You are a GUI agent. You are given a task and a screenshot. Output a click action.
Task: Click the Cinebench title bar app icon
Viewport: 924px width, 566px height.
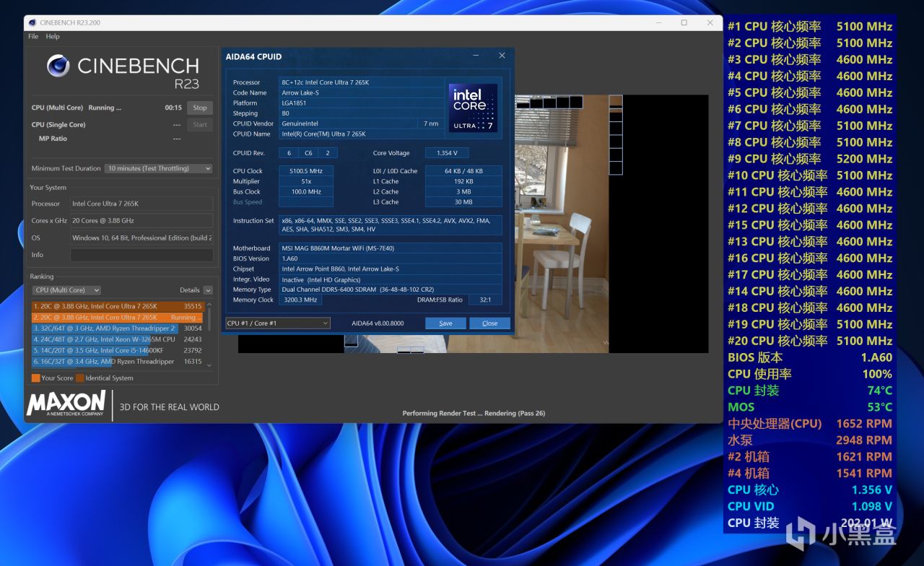(x=33, y=22)
